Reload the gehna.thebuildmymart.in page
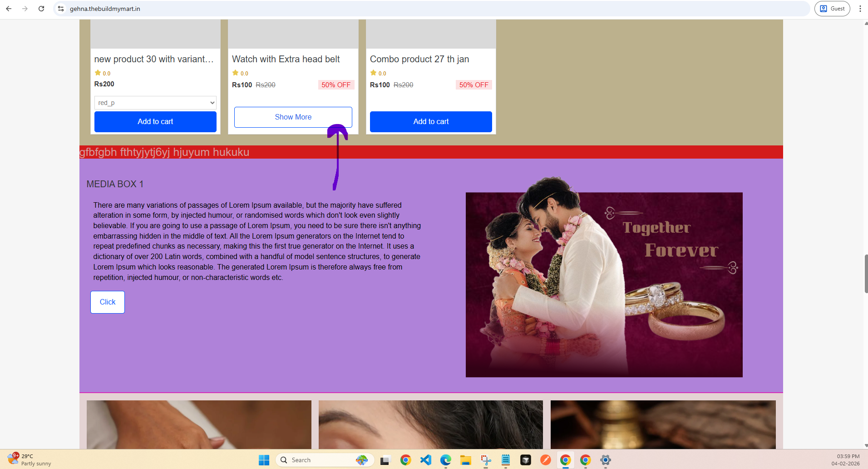868x469 pixels. [x=41, y=9]
